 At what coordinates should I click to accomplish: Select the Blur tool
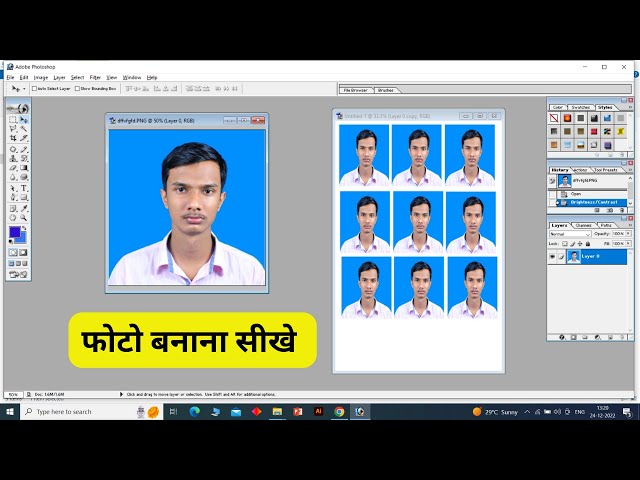point(13,177)
